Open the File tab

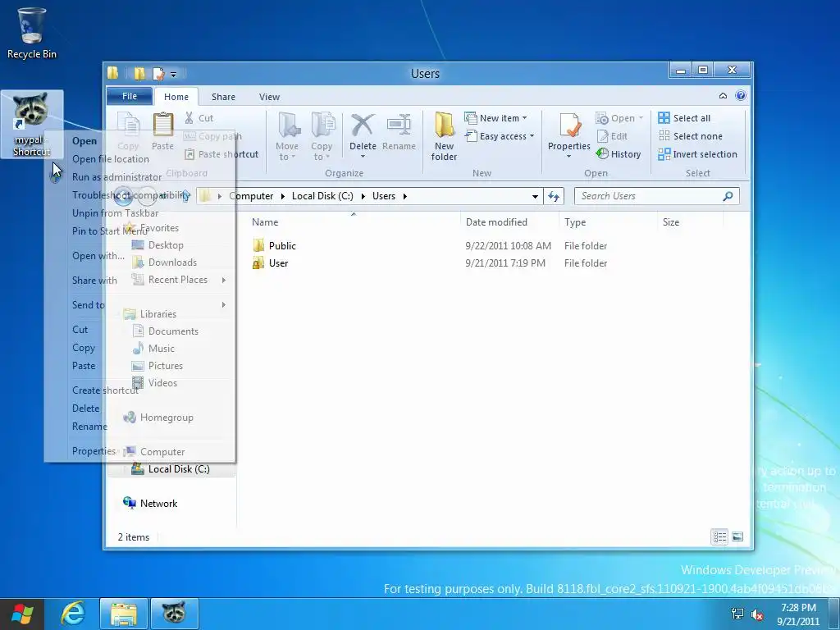[130, 96]
